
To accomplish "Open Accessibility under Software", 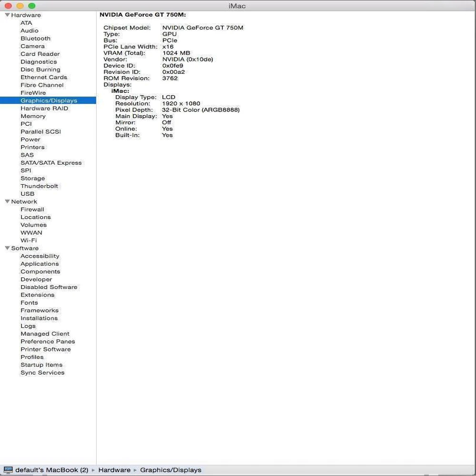I will 40,256.
